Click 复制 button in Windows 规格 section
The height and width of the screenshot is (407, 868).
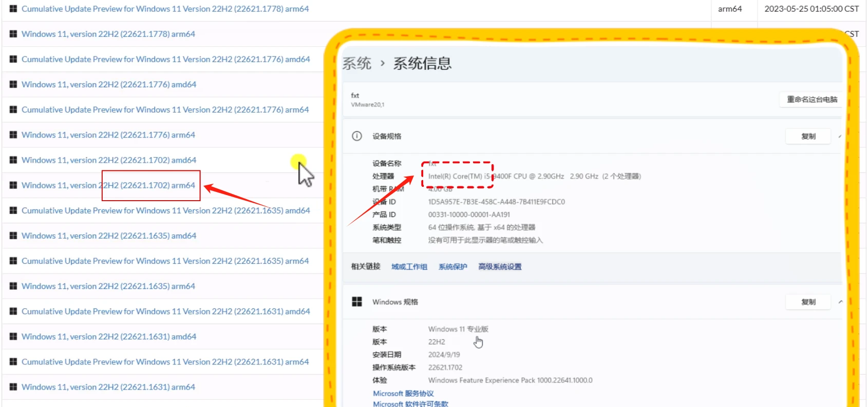[x=808, y=302]
